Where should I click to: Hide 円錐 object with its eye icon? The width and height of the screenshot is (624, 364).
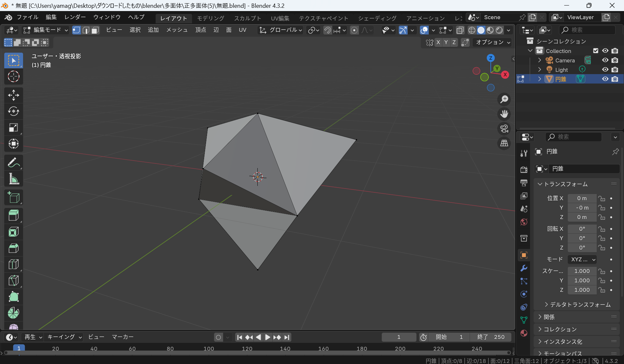(x=605, y=79)
